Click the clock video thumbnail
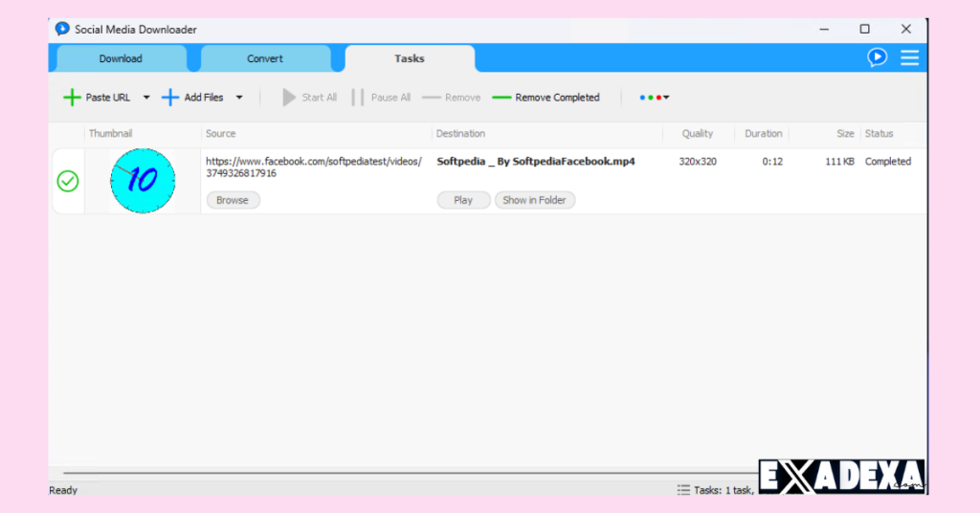Image resolution: width=980 pixels, height=513 pixels. 143,181
